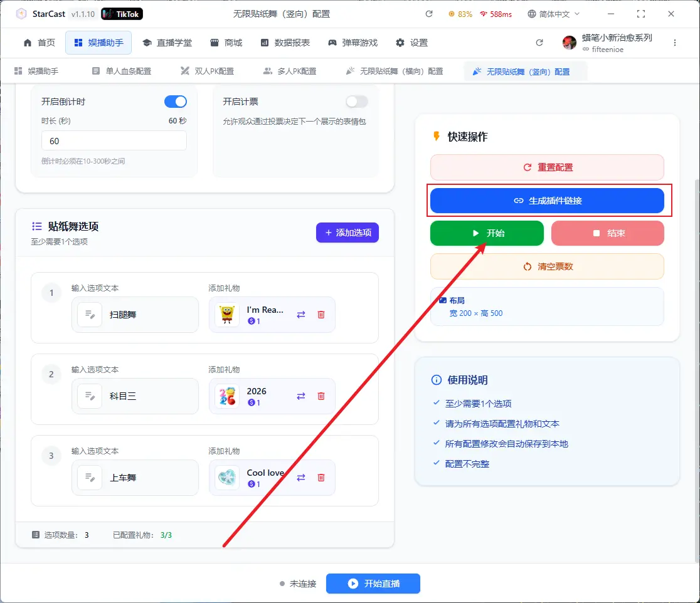This screenshot has height=603, width=700.
Task: Click the 开始直播 button at bottom
Action: pyautogui.click(x=373, y=584)
